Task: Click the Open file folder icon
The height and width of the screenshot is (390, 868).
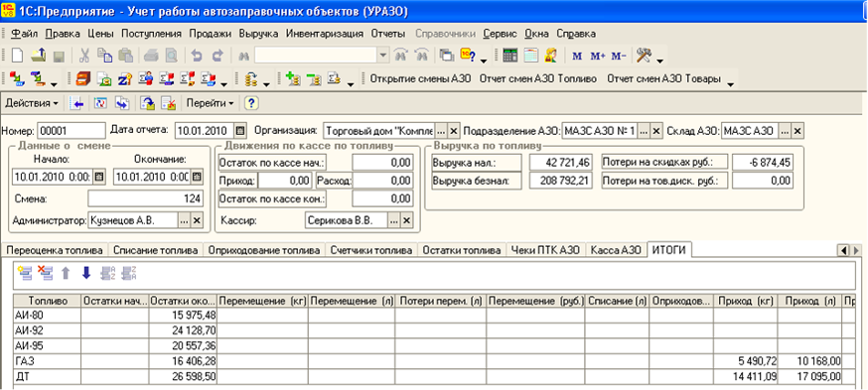Action: [38, 56]
